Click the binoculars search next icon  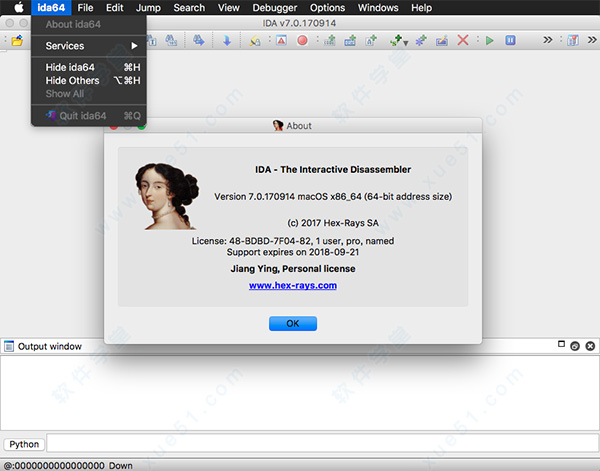(x=171, y=40)
